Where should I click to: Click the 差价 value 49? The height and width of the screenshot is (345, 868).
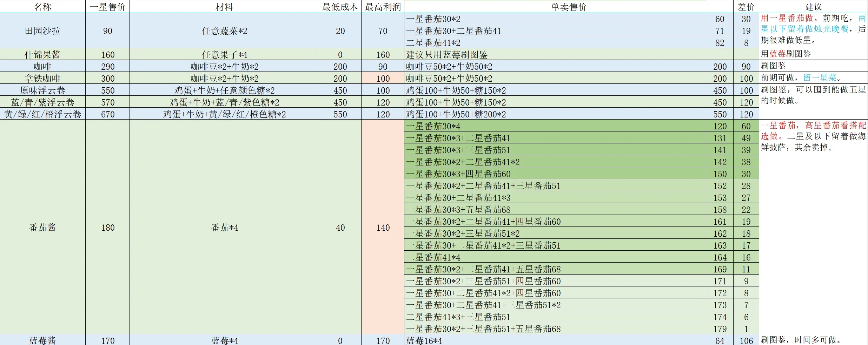pyautogui.click(x=746, y=138)
